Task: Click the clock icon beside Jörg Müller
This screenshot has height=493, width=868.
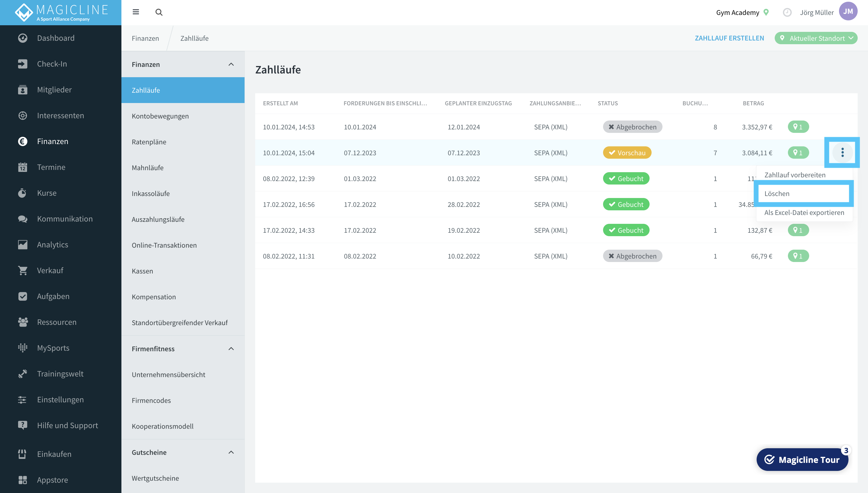Action: click(x=787, y=13)
